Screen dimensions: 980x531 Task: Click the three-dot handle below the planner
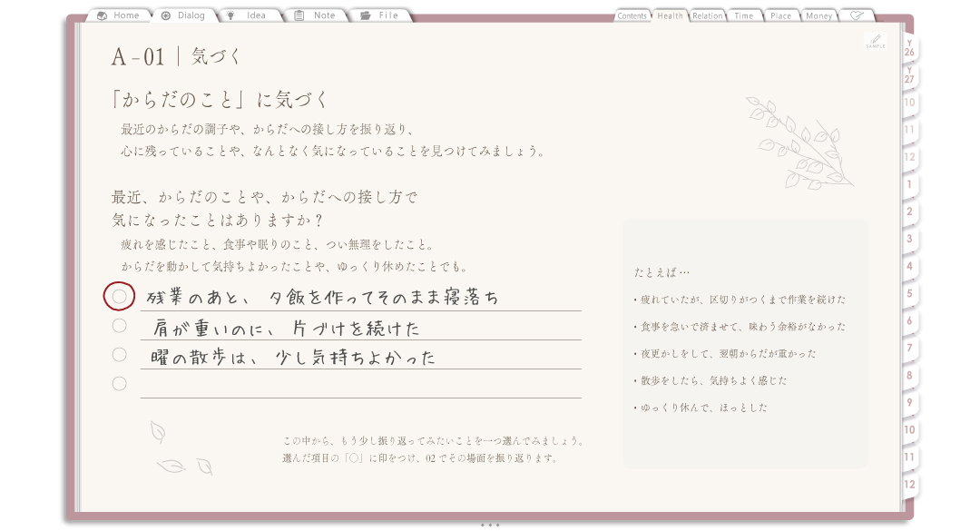490,525
